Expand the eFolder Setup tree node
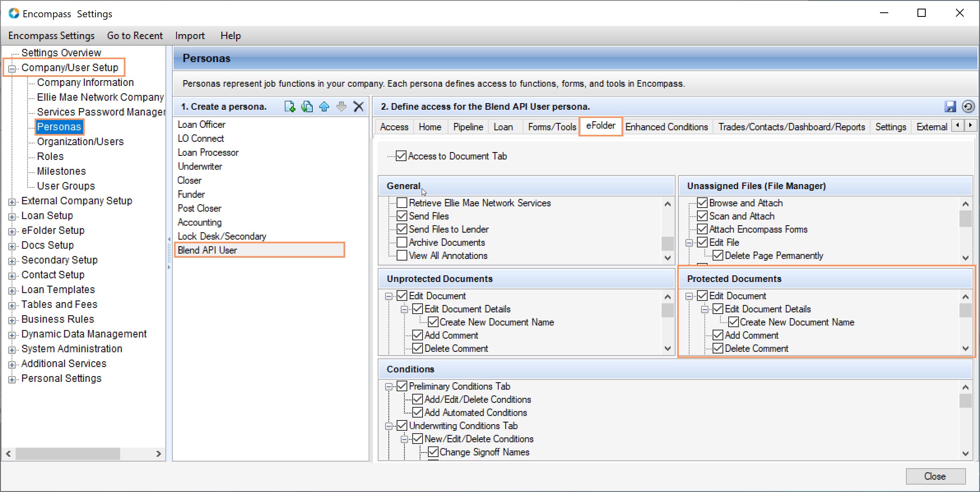Viewport: 980px width, 492px height. [12, 231]
